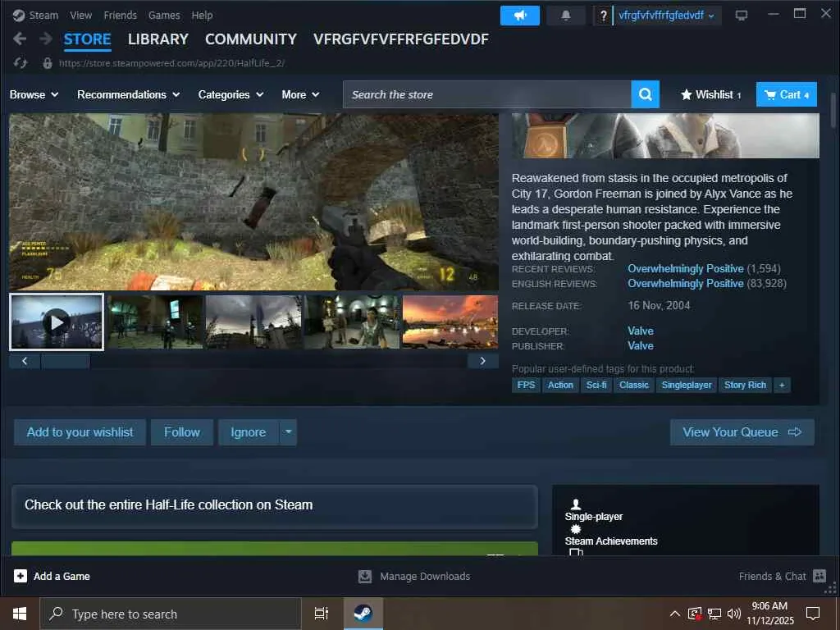Expand Recommendations dropdown
This screenshot has width=840, height=630.
pyautogui.click(x=129, y=95)
